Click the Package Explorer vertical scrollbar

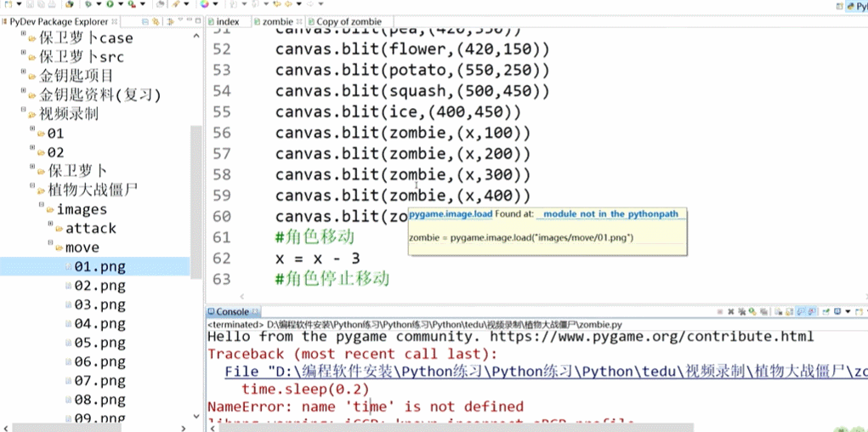[x=196, y=222]
